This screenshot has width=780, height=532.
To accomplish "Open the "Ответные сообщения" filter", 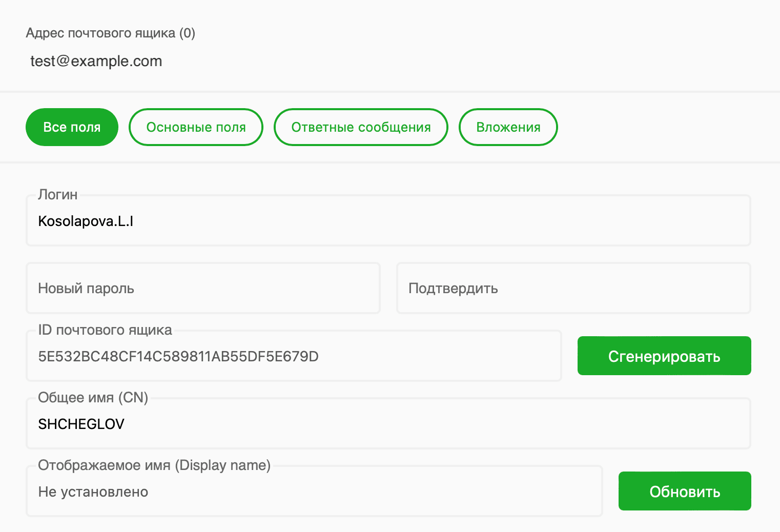I will [361, 127].
